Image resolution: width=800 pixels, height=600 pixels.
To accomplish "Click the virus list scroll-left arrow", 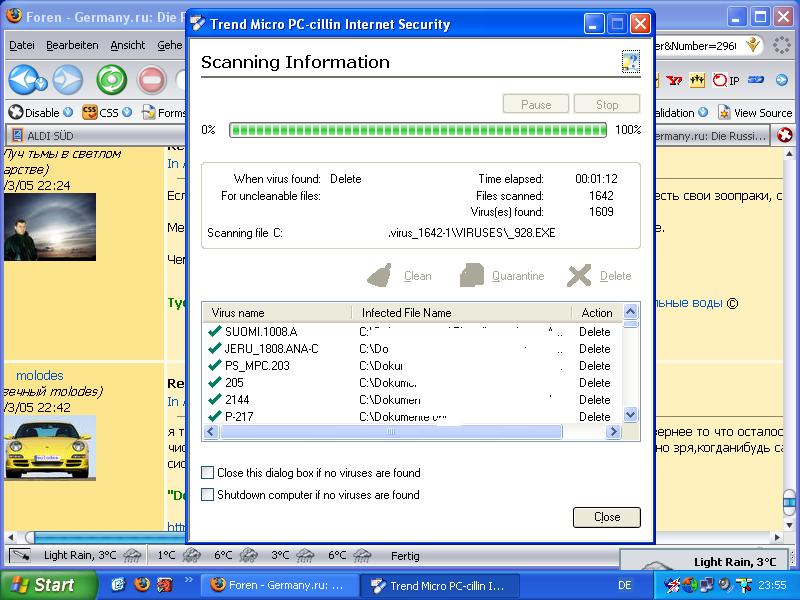I will (x=211, y=432).
